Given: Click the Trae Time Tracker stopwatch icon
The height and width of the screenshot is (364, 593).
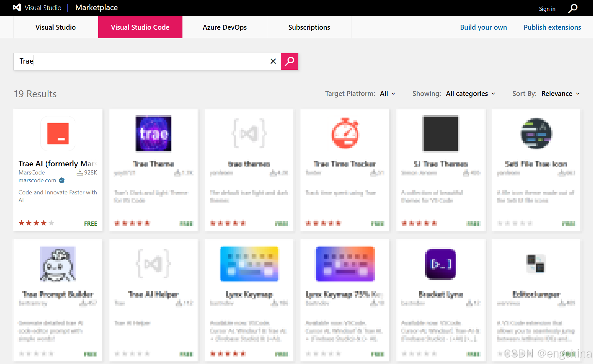Looking at the screenshot, I should tap(345, 133).
